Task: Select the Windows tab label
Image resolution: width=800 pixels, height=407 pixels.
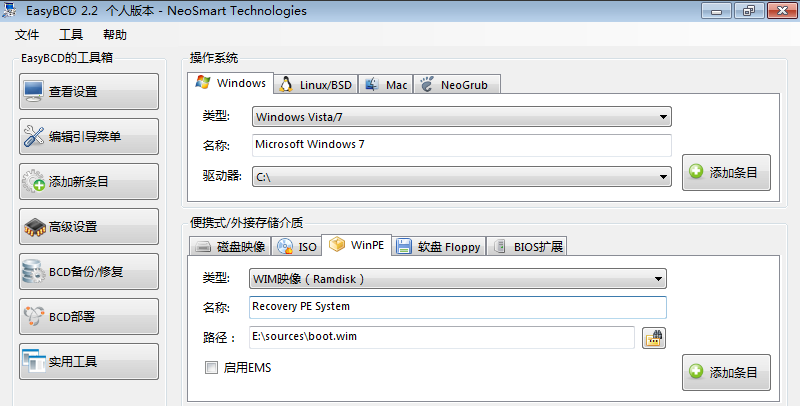Action: [241, 83]
